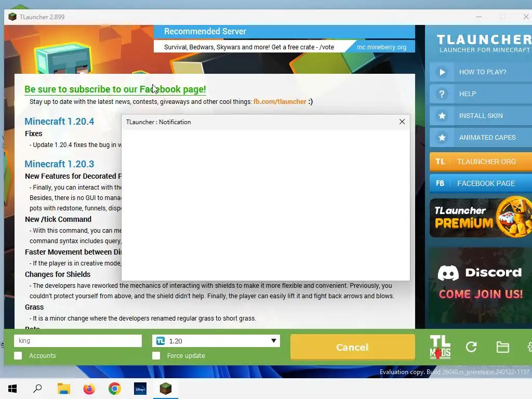Close the TLauncher Notification dialog
This screenshot has height=399, width=532.
click(402, 122)
